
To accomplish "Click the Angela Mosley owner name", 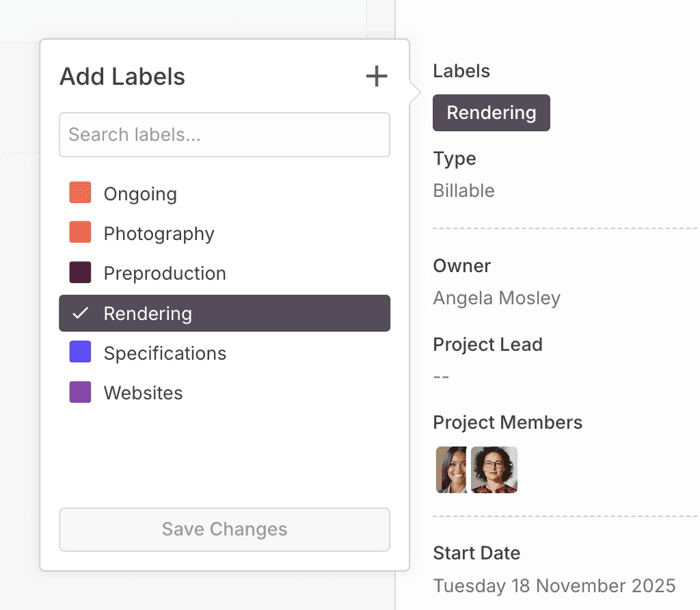I will (x=496, y=298).
